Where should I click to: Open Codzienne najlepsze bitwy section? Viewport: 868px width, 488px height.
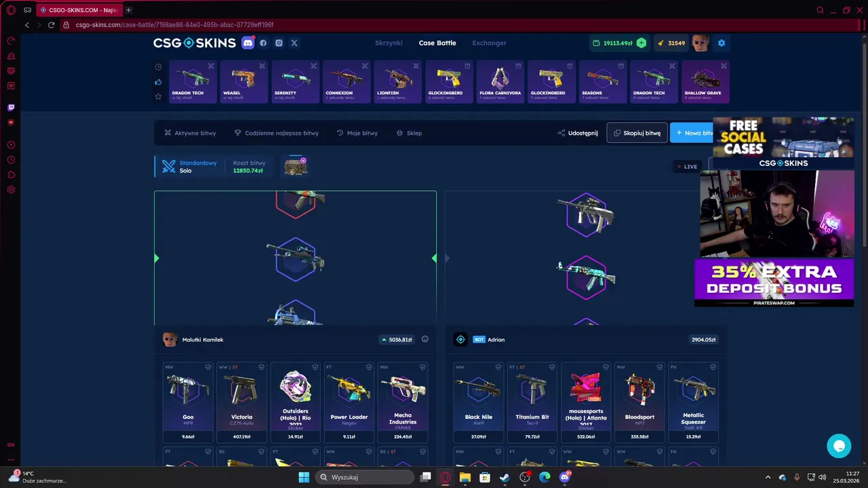[x=276, y=133]
